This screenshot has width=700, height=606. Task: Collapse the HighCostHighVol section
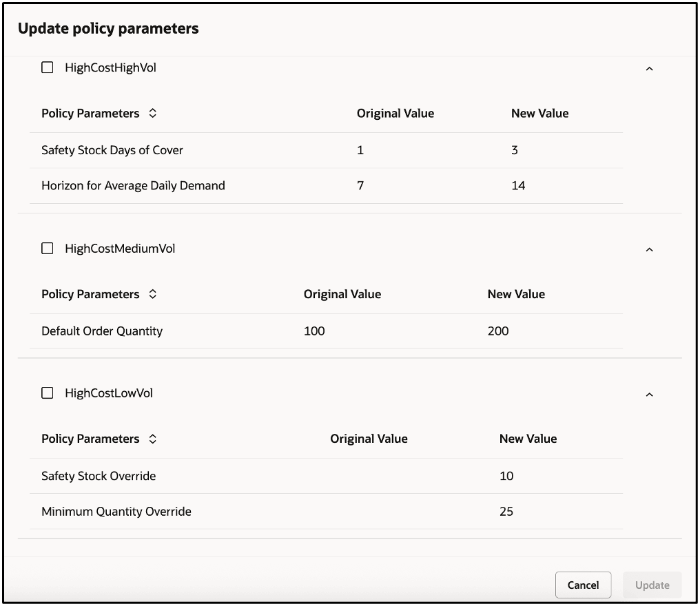click(649, 69)
